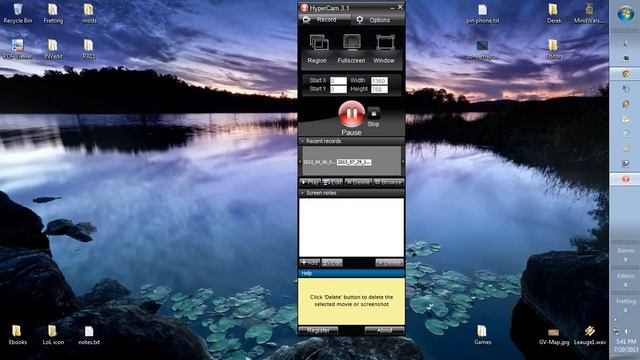
Task: Select the Region capture mode icon
Action: tap(318, 43)
